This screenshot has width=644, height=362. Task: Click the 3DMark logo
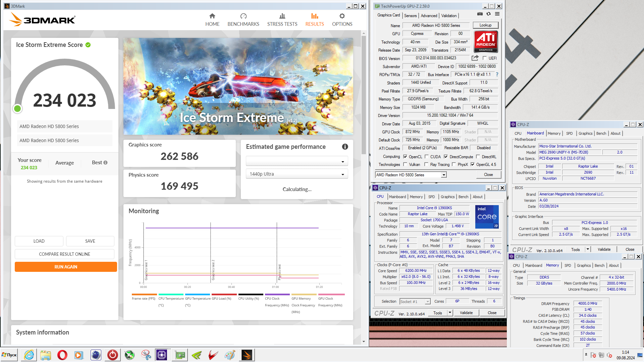click(42, 19)
